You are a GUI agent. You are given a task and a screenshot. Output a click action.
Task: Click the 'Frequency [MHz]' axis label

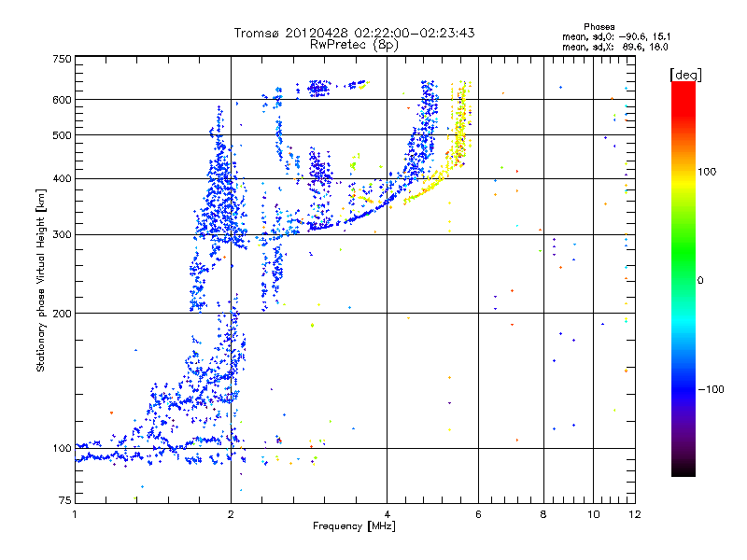coord(354,526)
